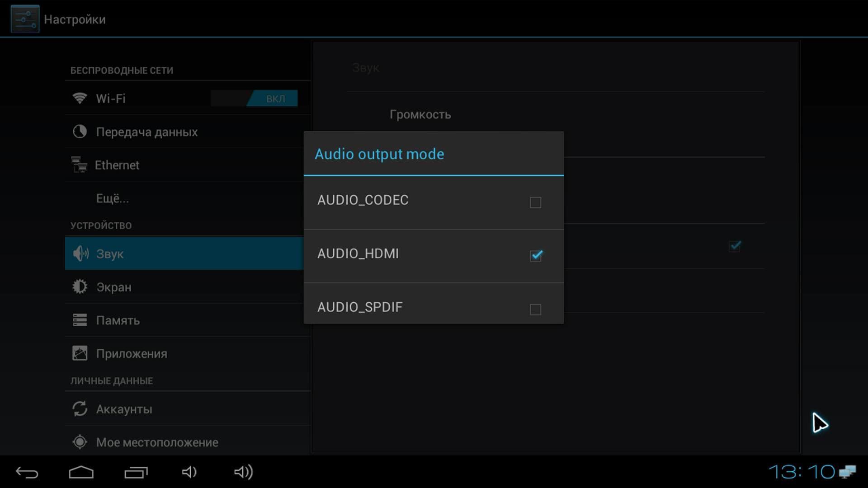Open the Recent apps icon
868x488 pixels.
click(136, 472)
